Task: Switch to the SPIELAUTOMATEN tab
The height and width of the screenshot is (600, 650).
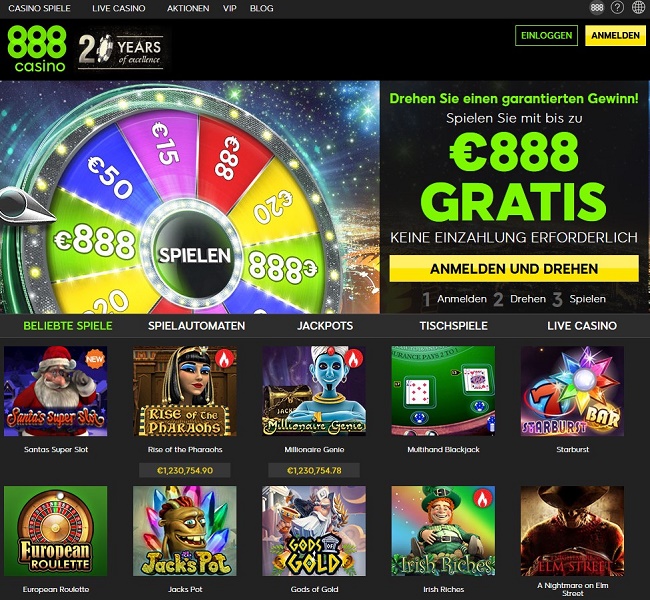Action: coord(196,326)
